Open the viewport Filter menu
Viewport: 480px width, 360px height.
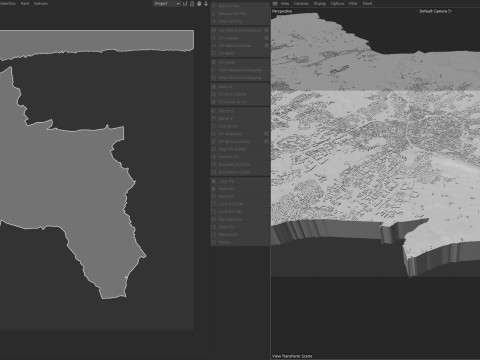tap(353, 4)
